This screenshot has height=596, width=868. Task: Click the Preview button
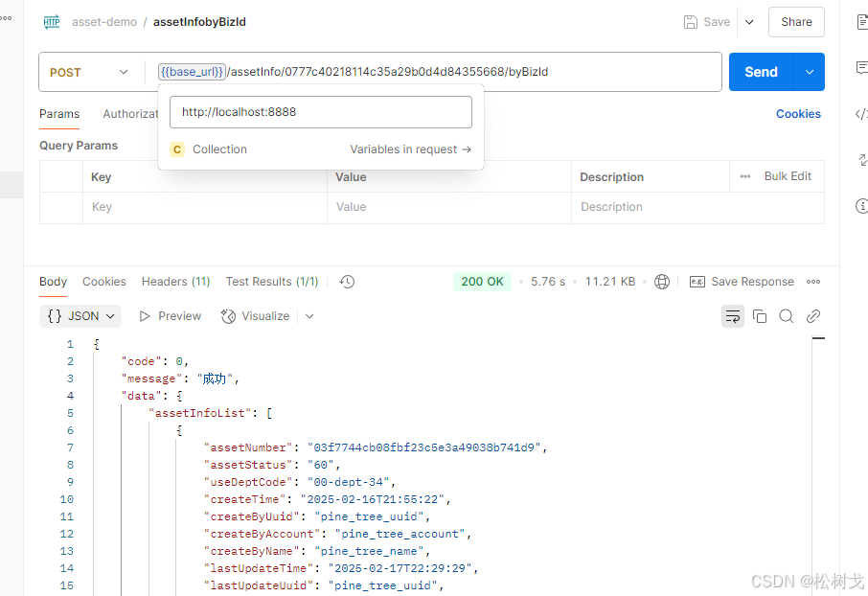170,316
